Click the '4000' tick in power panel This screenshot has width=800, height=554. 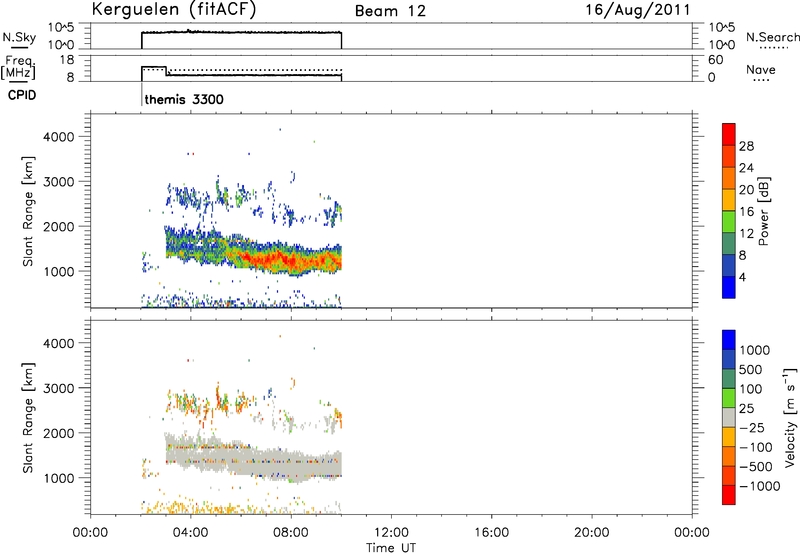click(59, 137)
